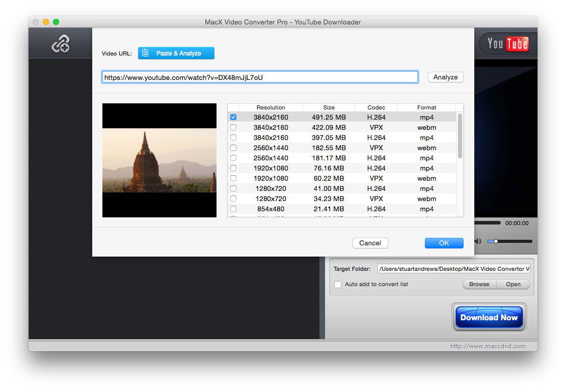
Task: Click the 181.17 MB size cell
Action: pyautogui.click(x=329, y=158)
